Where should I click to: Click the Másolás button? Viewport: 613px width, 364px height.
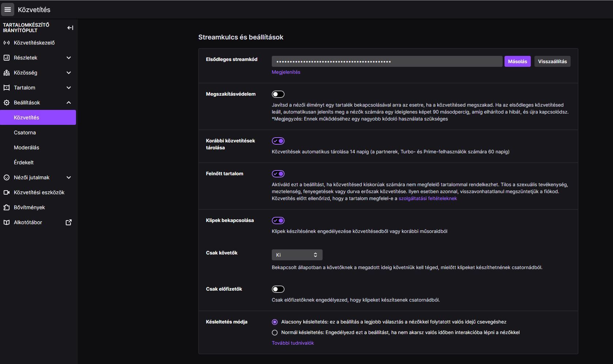coord(517,61)
